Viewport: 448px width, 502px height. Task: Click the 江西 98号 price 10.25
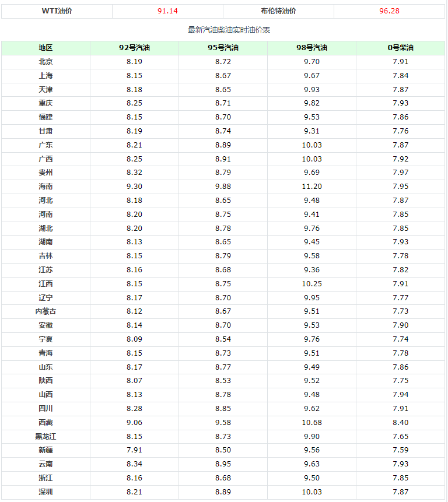click(x=312, y=284)
